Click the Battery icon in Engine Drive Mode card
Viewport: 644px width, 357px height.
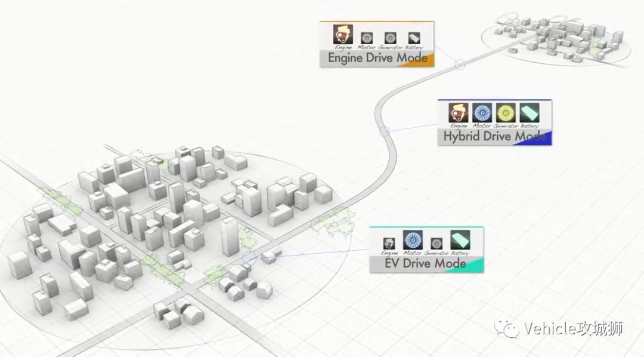click(x=414, y=38)
